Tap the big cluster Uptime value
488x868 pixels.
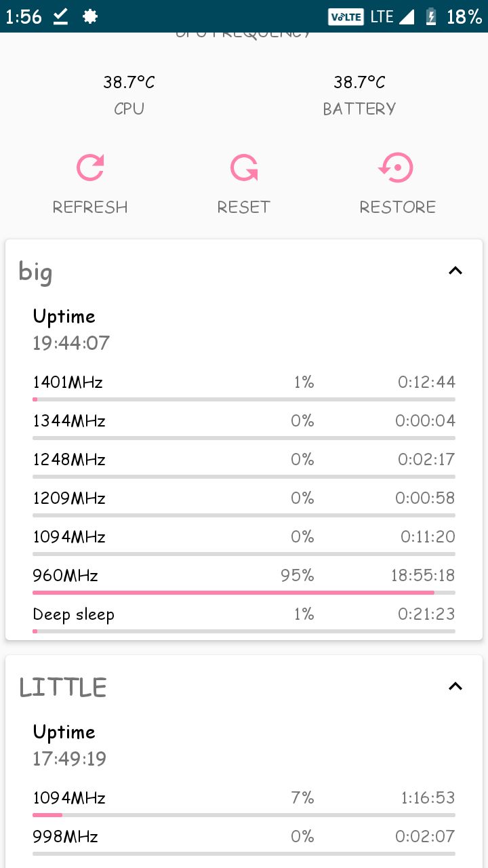coord(71,343)
